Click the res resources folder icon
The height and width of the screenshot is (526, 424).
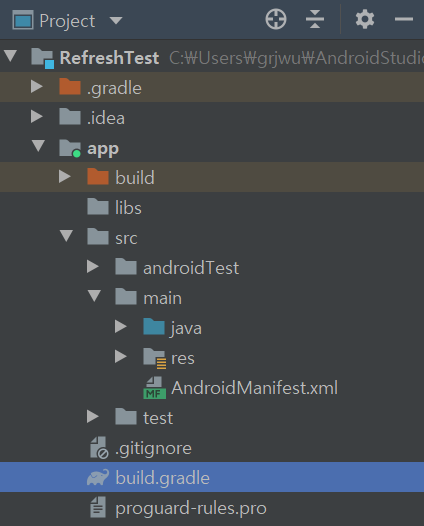tap(155, 358)
